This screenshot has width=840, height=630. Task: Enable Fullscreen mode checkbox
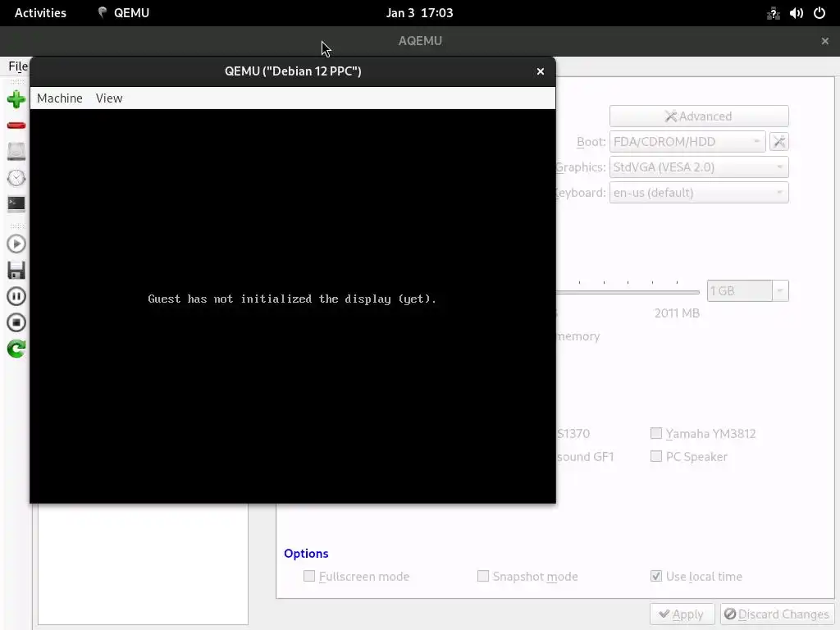pos(309,576)
